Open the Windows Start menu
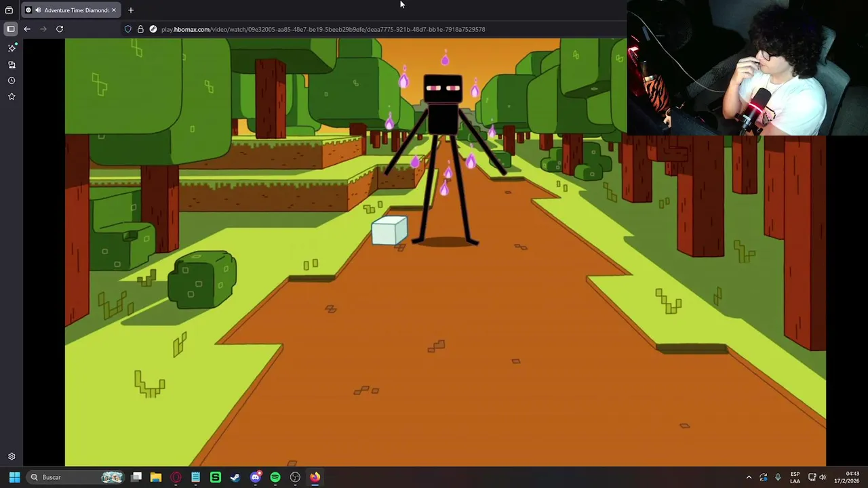The width and height of the screenshot is (868, 488). (14, 477)
